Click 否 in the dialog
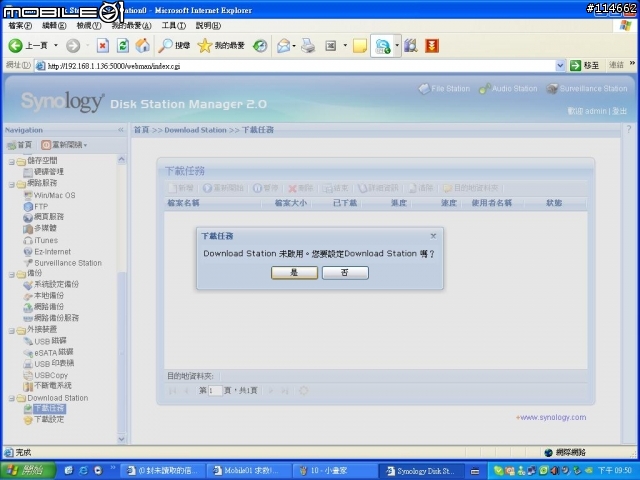Viewport: 640px width, 480px height. [x=345, y=272]
